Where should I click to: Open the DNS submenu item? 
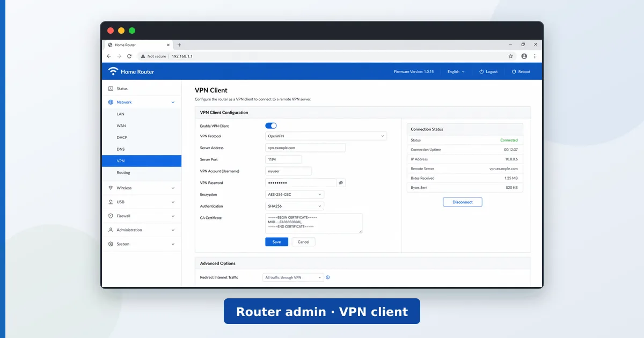(142, 149)
